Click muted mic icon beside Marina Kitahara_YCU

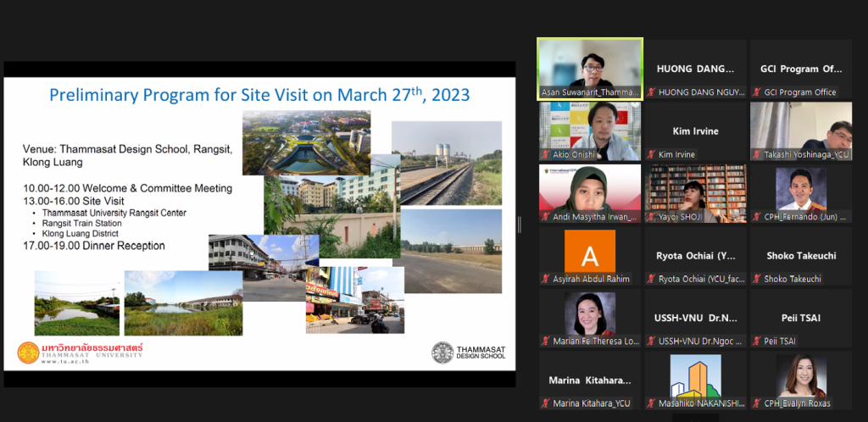coord(545,403)
